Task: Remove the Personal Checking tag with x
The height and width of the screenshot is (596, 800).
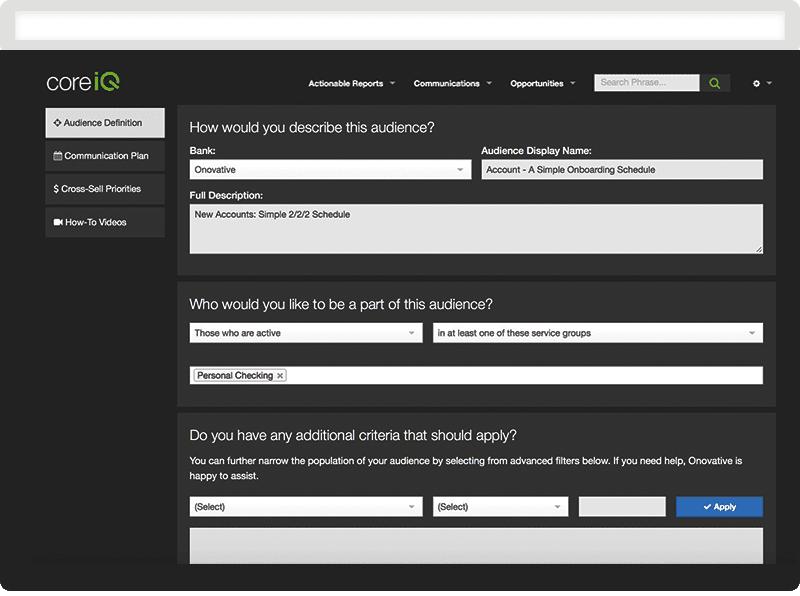Action: pyautogui.click(x=280, y=376)
